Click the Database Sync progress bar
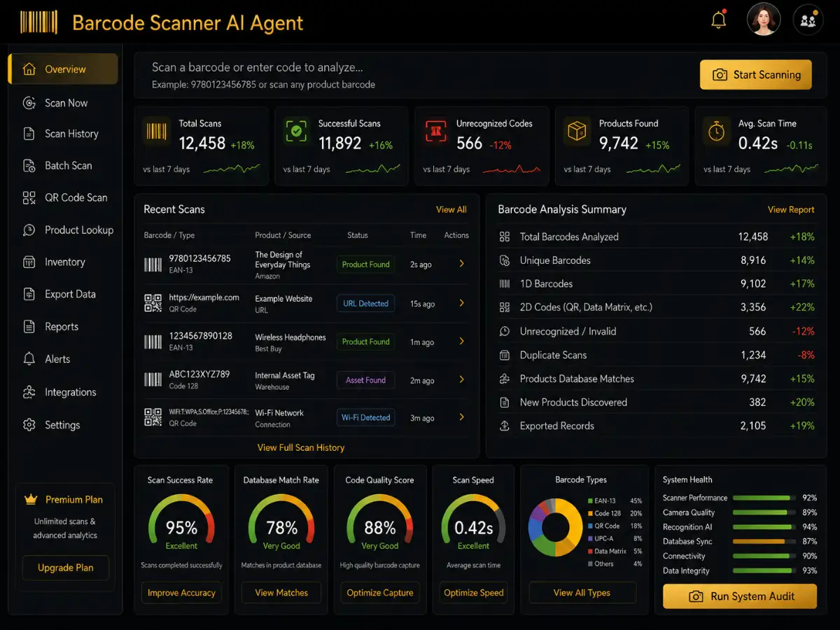840x630 pixels. pos(764,541)
